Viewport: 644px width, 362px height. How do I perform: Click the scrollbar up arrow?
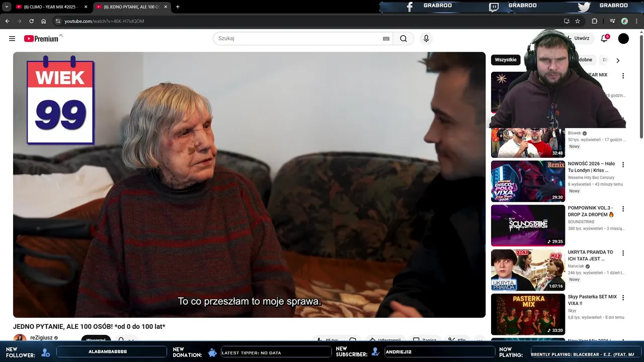(x=641, y=32)
